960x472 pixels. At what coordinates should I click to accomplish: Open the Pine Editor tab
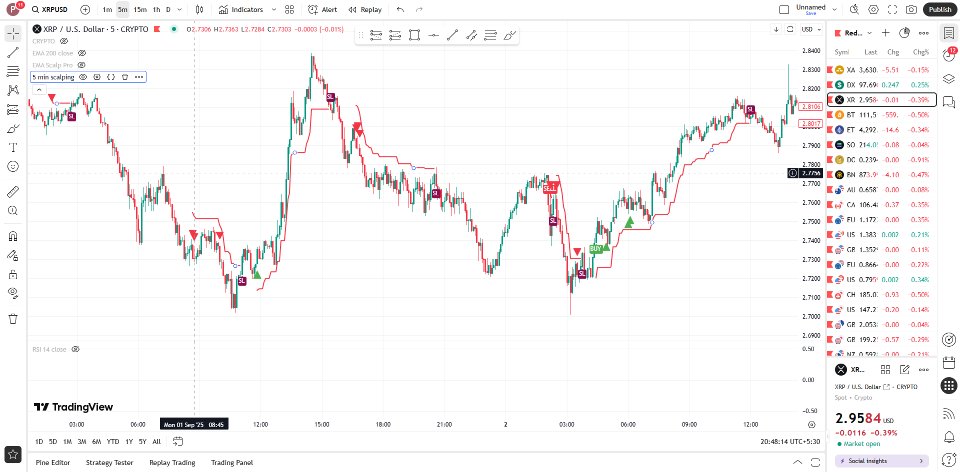pos(53,463)
